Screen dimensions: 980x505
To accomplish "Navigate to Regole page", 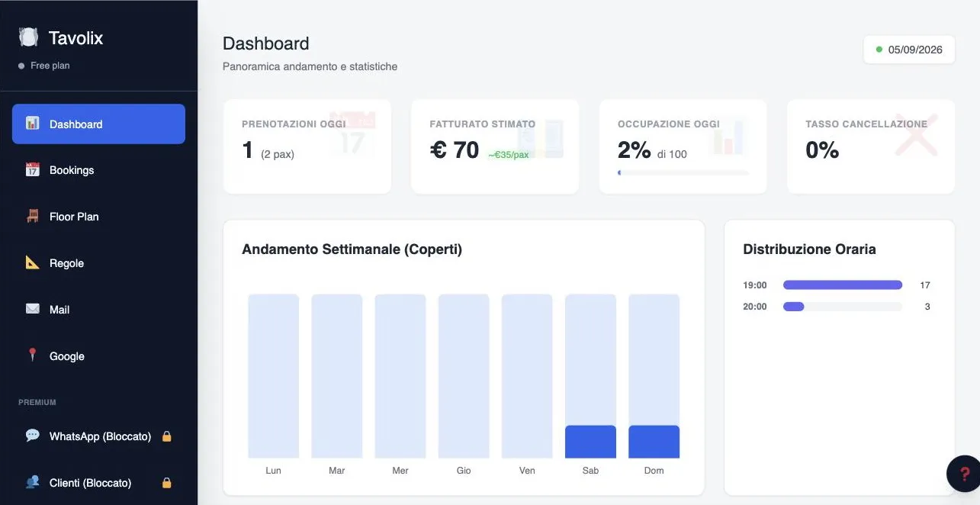I will 98,263.
